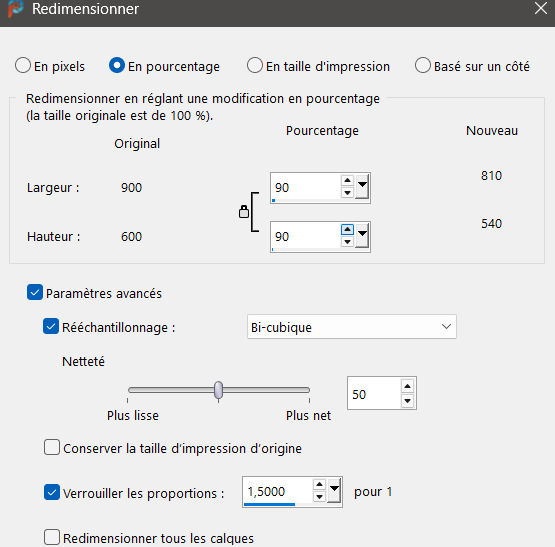Viewport: 555px width, 547px height.
Task: Open the proportions ratio dropdown arrow
Action: click(x=334, y=490)
